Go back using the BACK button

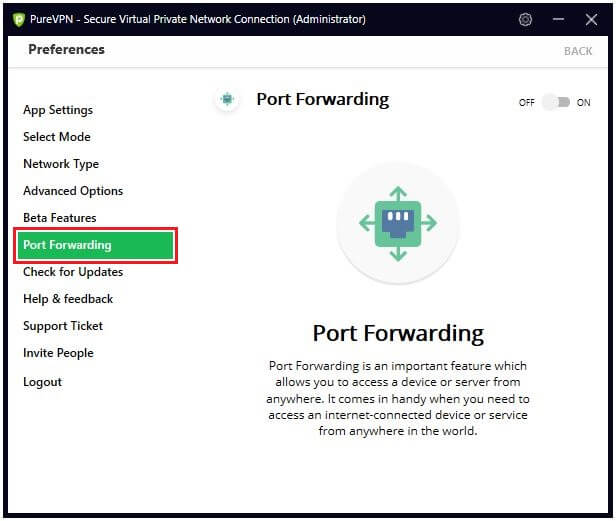click(x=578, y=51)
